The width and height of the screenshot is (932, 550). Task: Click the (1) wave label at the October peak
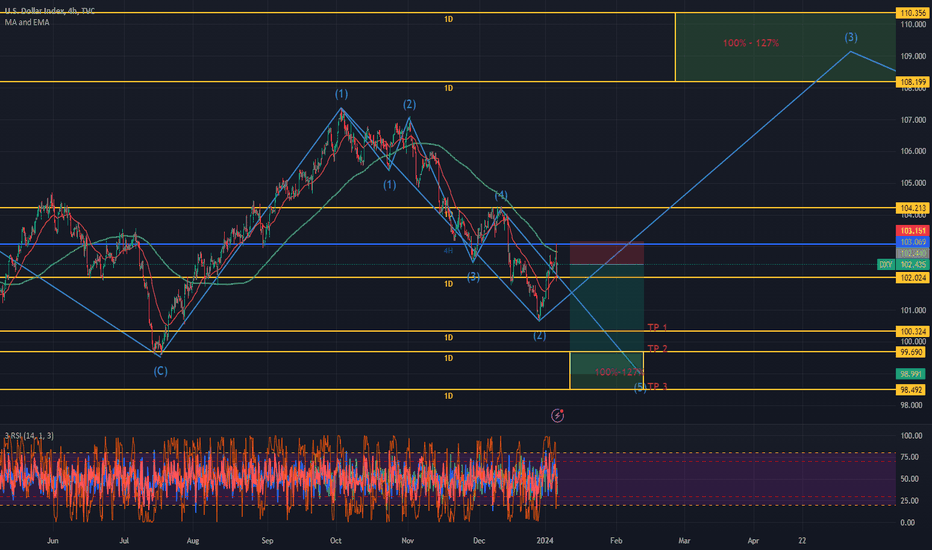point(341,94)
